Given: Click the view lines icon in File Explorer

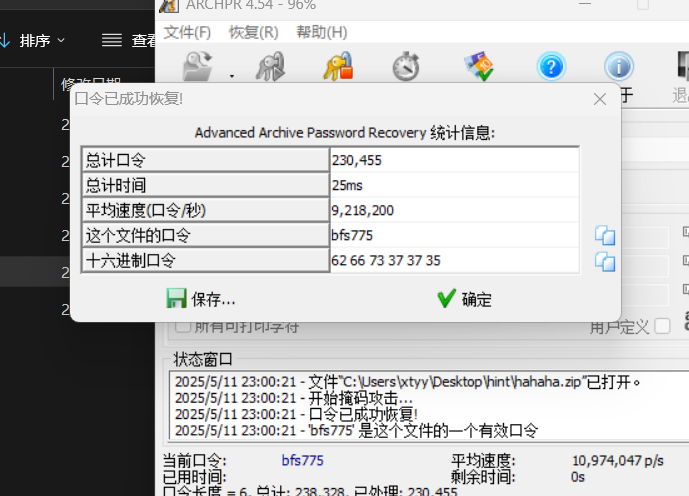Looking at the screenshot, I should pos(112,40).
